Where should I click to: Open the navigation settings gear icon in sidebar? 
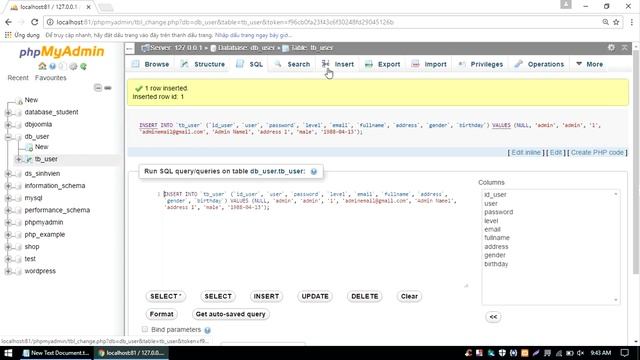(x=73, y=66)
